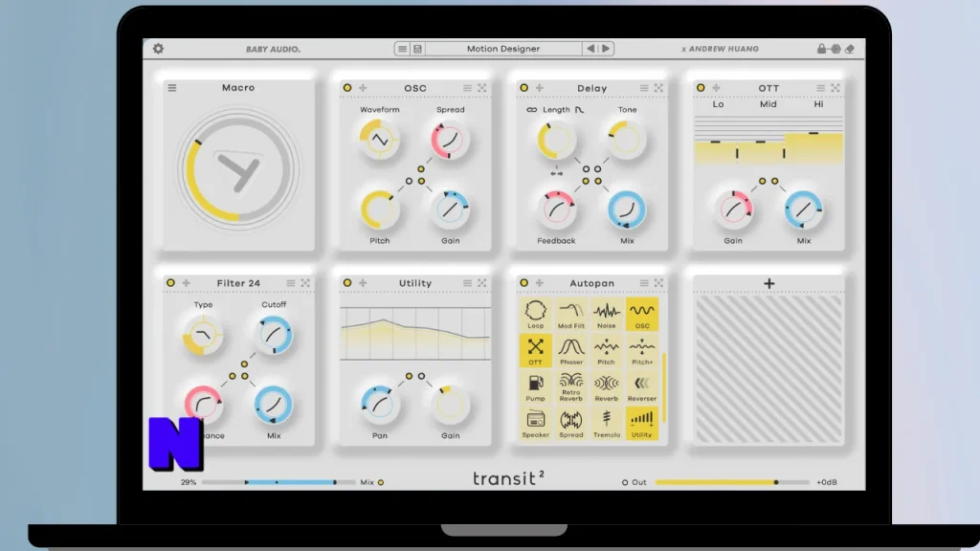Image resolution: width=980 pixels, height=551 pixels.
Task: Adjust the global Mix range slider
Action: click(x=278, y=482)
